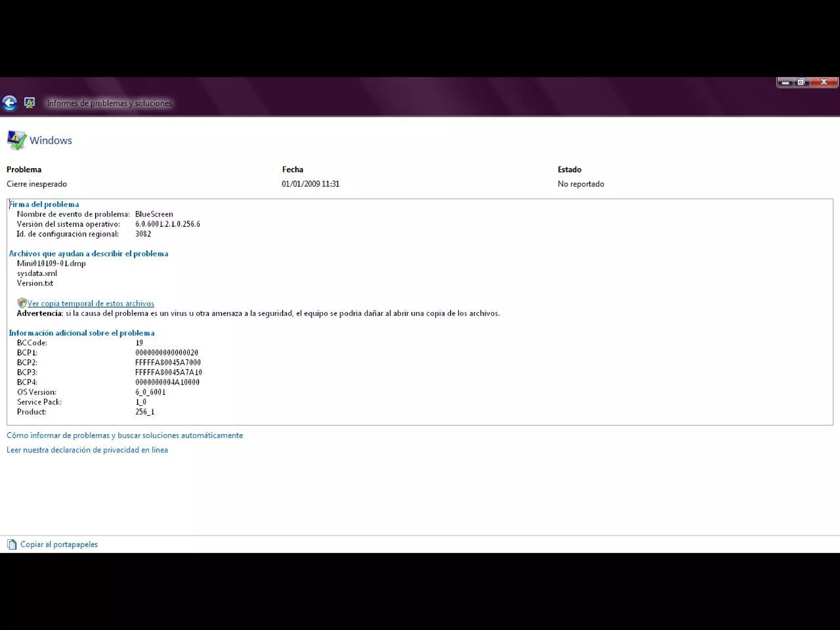
Task: Click the Firma del problema heading
Action: tap(44, 204)
